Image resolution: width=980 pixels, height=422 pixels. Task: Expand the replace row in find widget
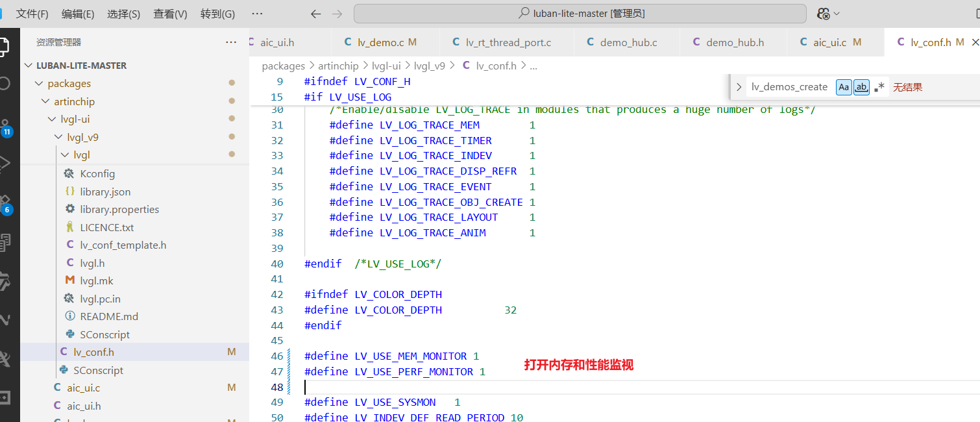[739, 87]
